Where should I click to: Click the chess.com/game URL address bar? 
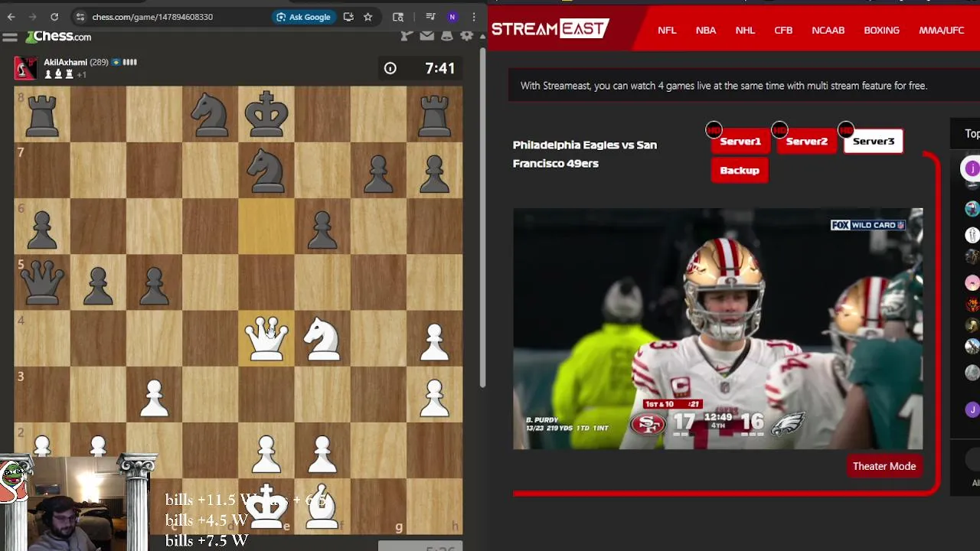click(x=152, y=17)
